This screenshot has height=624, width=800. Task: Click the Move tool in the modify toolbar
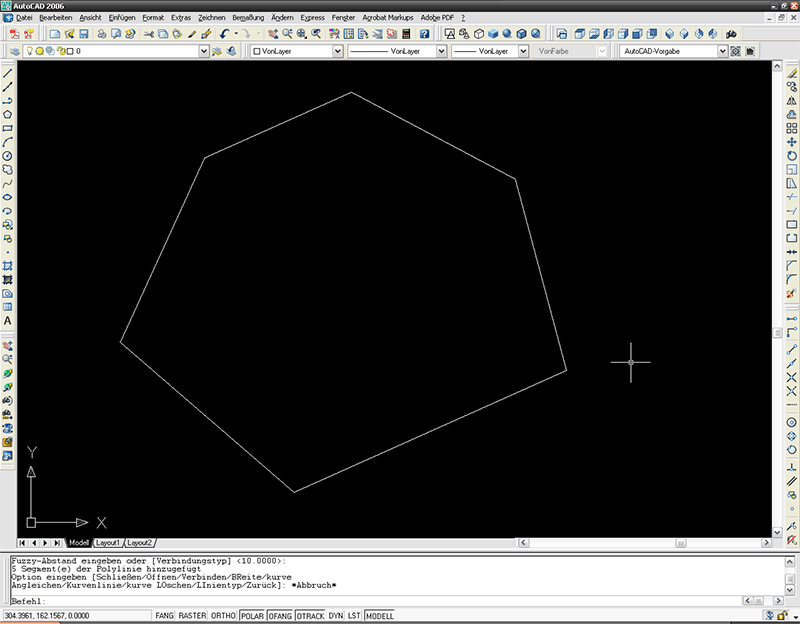tap(791, 142)
